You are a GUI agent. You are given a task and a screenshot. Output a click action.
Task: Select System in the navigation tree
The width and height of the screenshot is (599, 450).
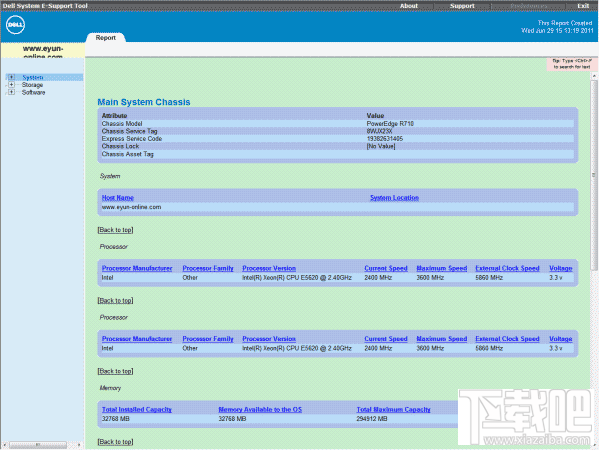pos(32,77)
